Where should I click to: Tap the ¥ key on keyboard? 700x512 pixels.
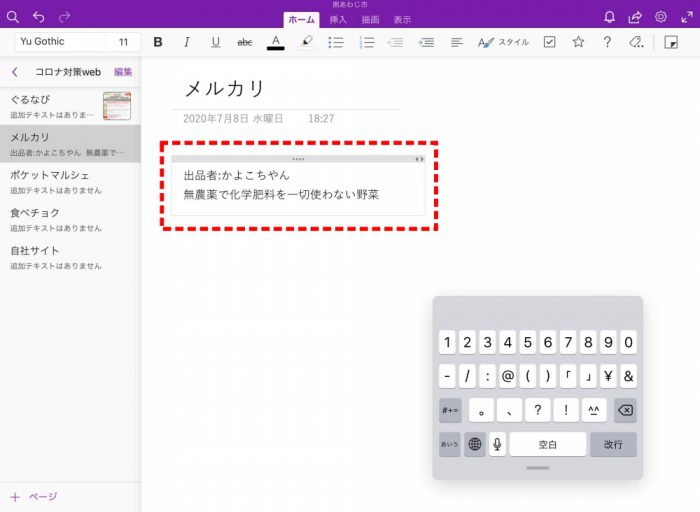click(608, 376)
